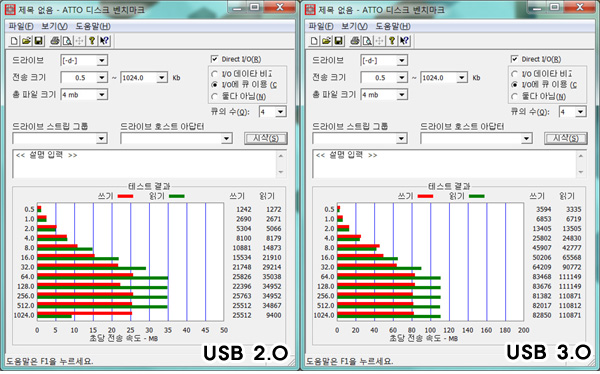Screen dimensions: 600x374
Task: Click 설명 입력 description field in right window
Action: click(443, 164)
